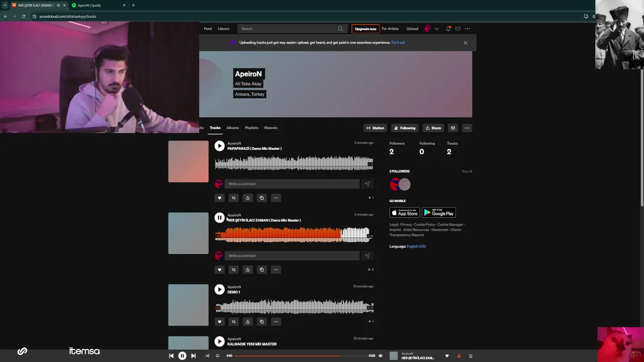Message ApeiroN via envelope button
Screen dimensions: 644x362
pos(453,128)
